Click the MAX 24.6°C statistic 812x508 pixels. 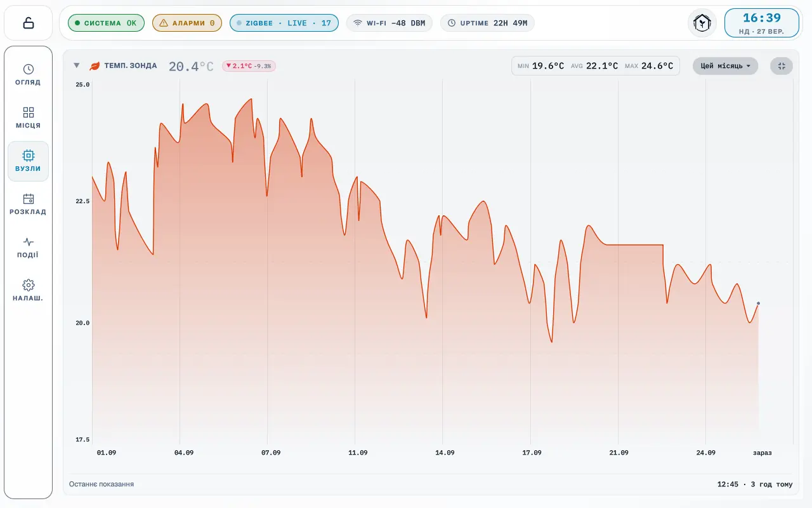pyautogui.click(x=648, y=66)
